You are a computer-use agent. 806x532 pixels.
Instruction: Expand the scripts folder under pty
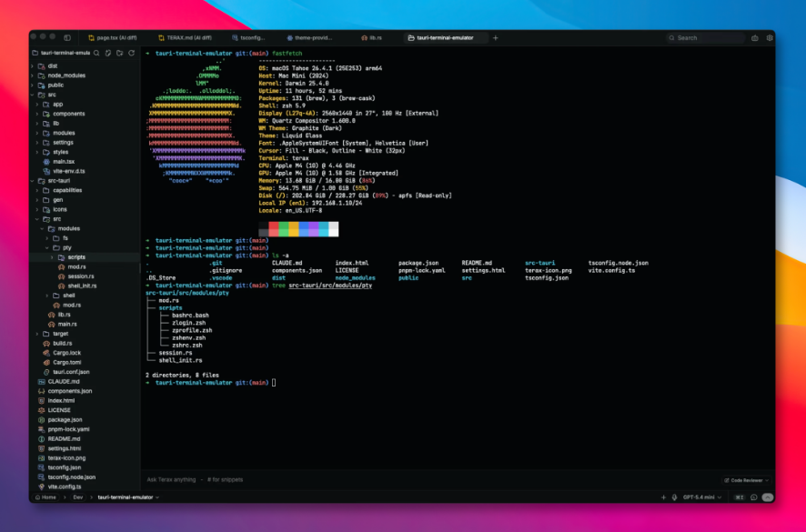coord(52,257)
